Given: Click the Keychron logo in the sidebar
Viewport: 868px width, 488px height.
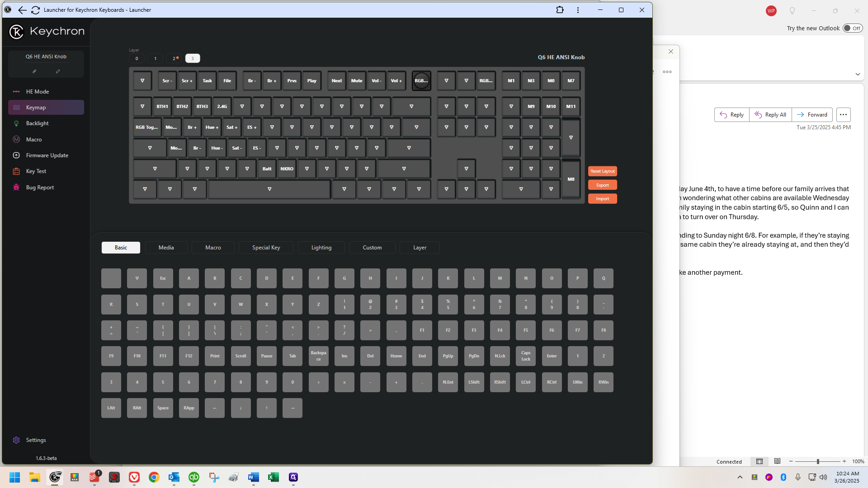Looking at the screenshot, I should pyautogui.click(x=47, y=31).
